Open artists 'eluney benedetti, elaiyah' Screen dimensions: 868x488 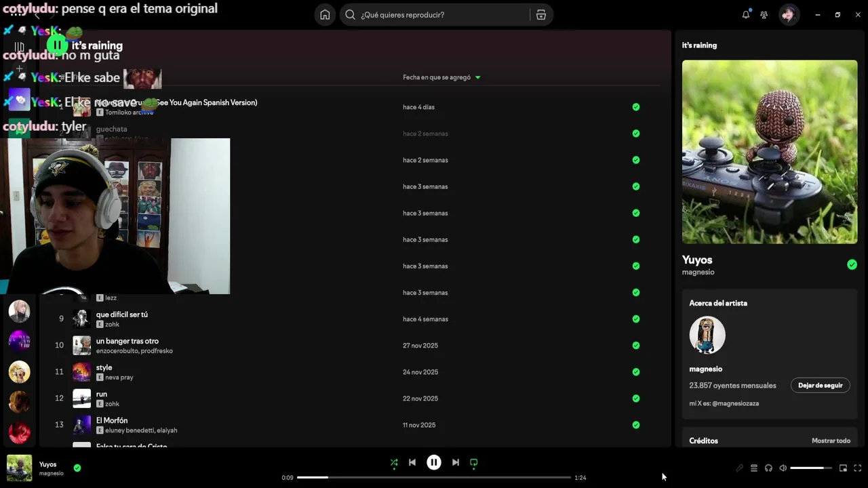click(x=141, y=430)
